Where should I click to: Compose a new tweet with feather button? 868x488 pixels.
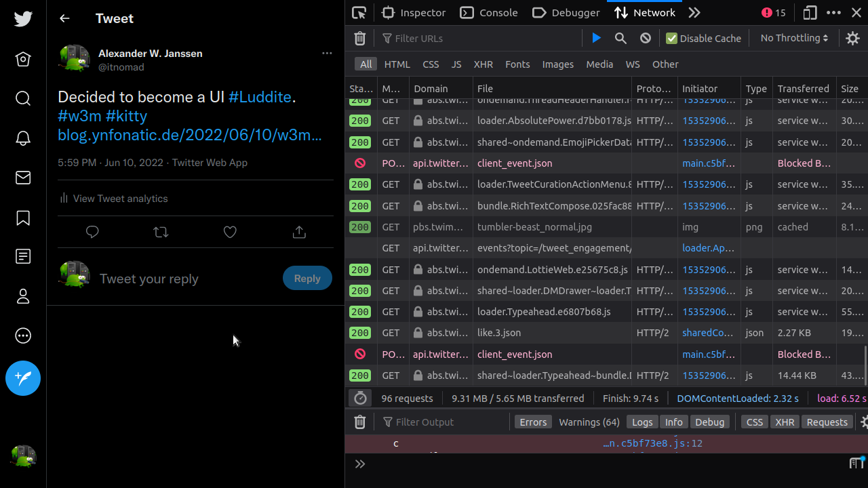pyautogui.click(x=23, y=378)
